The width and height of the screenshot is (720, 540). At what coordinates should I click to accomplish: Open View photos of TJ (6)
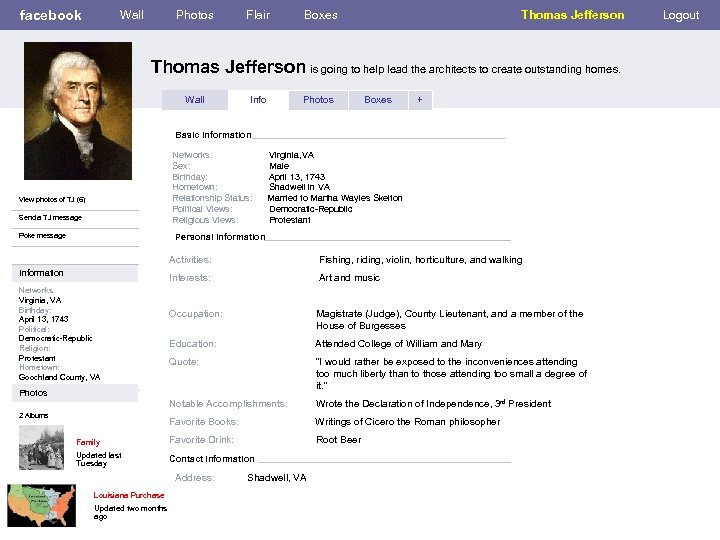pyautogui.click(x=52, y=199)
